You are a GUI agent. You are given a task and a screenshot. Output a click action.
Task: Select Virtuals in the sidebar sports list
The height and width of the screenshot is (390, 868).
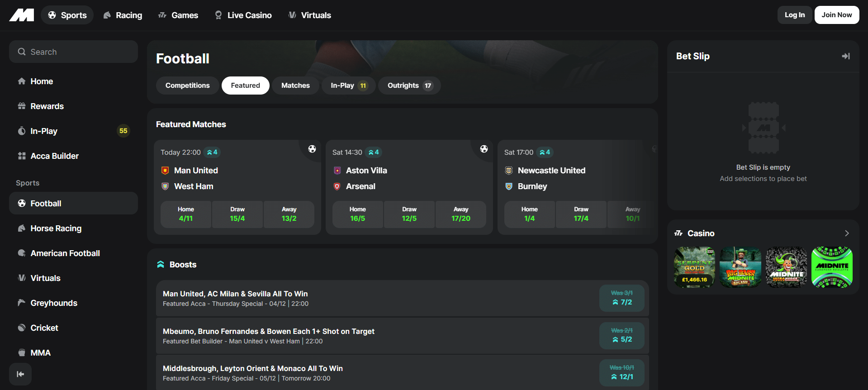coord(73,278)
